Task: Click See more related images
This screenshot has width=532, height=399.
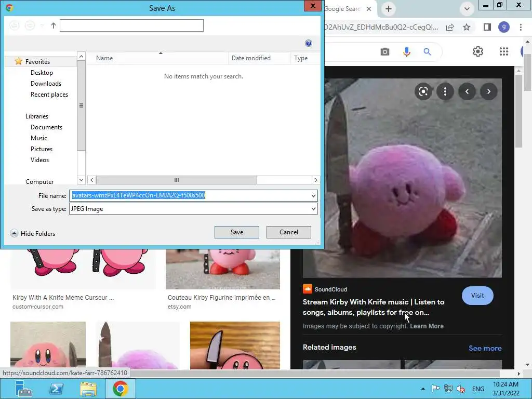Action: tap(485, 348)
